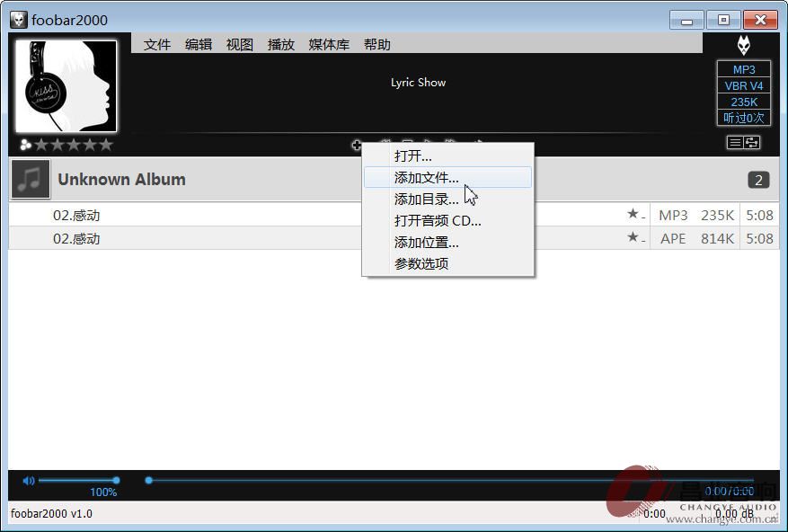Choose 打开... from the popup menu
Viewport: 788px width, 532px height.
point(447,155)
